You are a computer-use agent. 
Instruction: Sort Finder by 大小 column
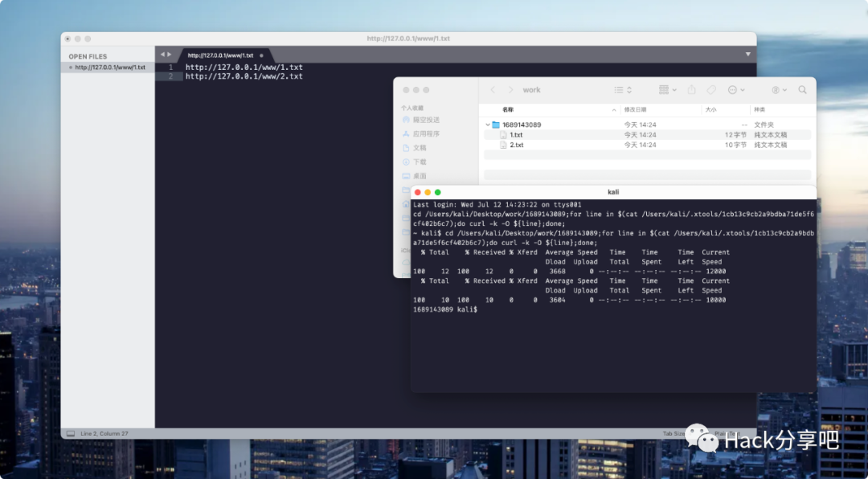click(x=710, y=109)
